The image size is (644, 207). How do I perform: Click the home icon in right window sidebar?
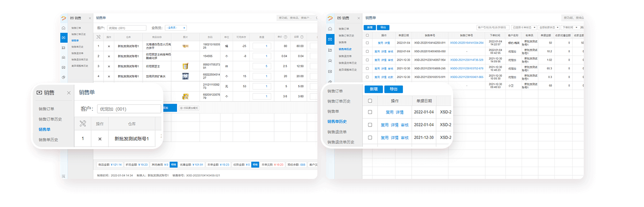[x=330, y=29]
